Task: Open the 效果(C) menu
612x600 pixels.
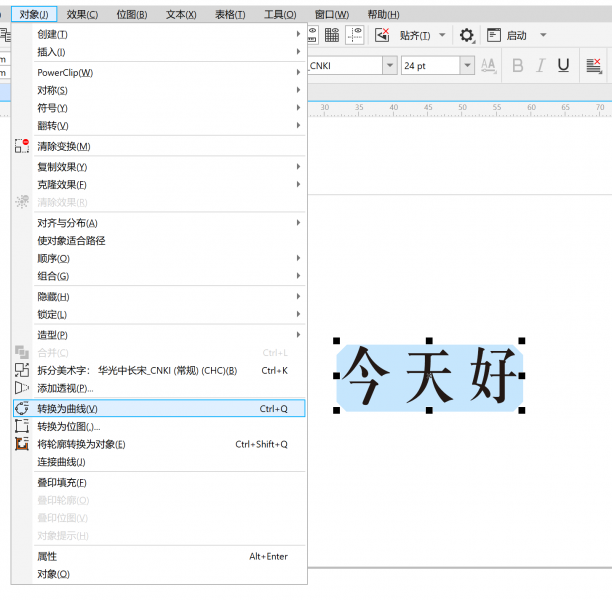Action: click(x=82, y=14)
